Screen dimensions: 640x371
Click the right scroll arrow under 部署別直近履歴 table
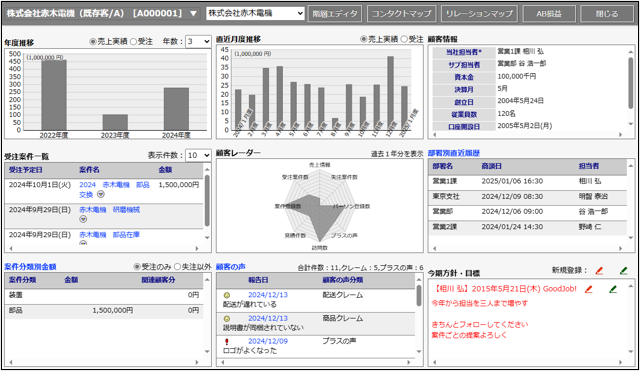(620, 248)
